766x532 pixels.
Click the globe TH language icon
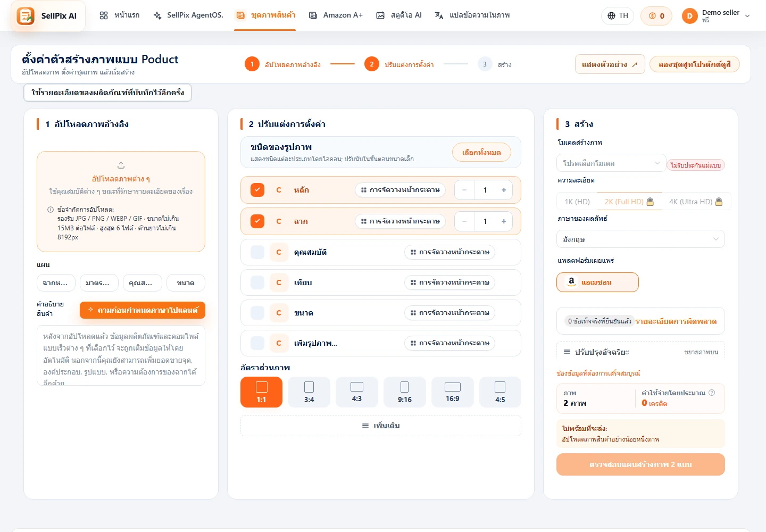611,16
